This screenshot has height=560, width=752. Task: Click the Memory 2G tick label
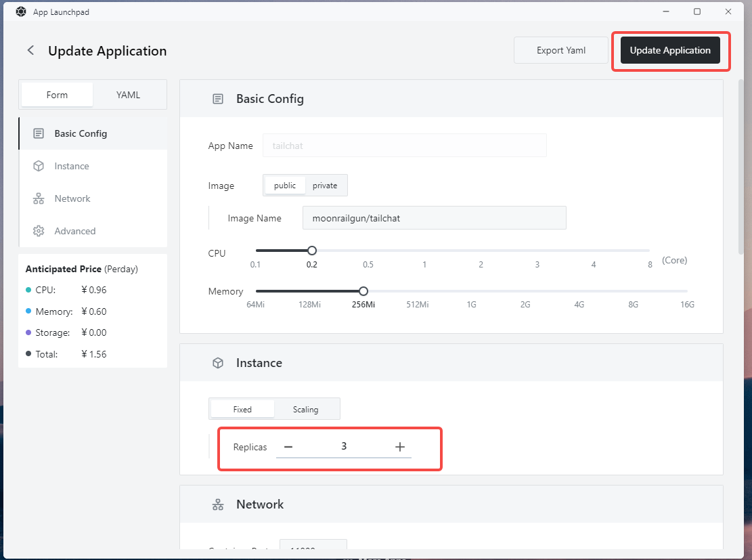pos(525,304)
